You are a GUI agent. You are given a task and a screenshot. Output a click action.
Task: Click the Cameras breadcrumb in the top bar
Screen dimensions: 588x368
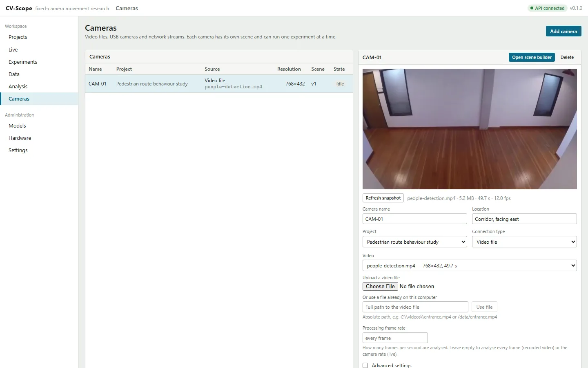click(127, 8)
